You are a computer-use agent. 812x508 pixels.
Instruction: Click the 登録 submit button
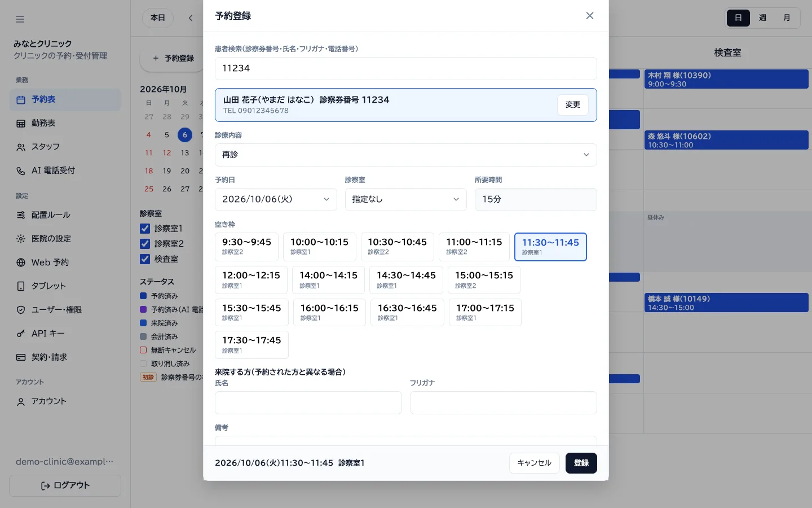pos(581,463)
